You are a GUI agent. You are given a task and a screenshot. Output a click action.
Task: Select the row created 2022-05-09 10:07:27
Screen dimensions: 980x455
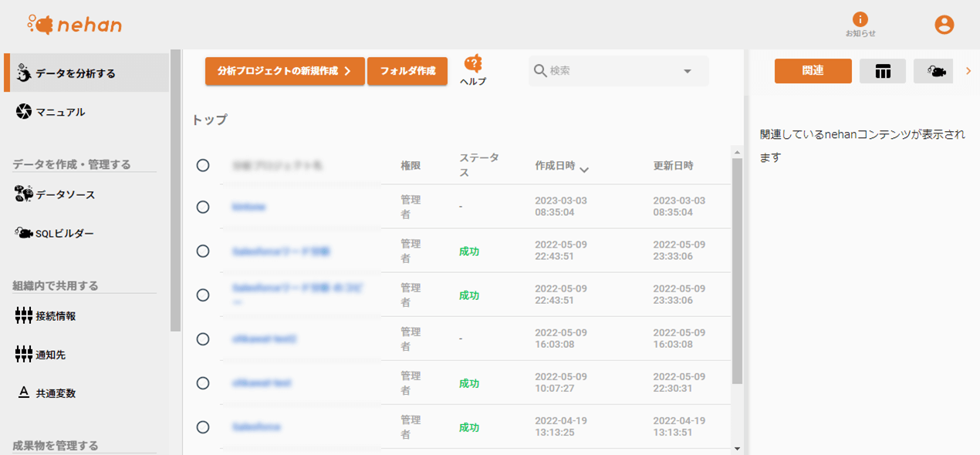click(x=203, y=383)
